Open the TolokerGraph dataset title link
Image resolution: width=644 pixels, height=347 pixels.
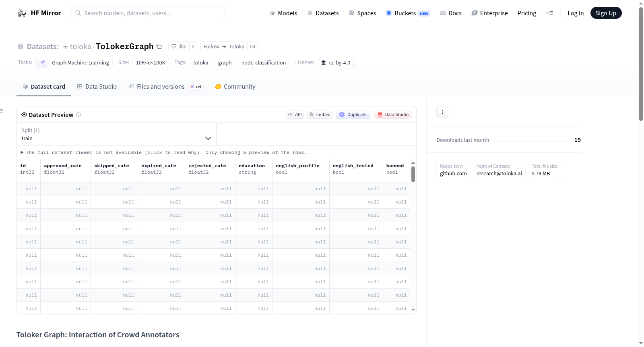point(124,46)
